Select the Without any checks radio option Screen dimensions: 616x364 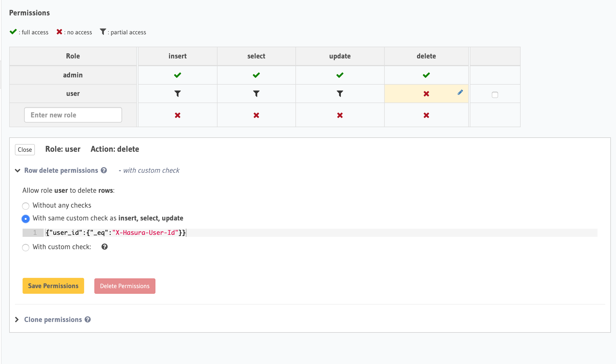26,206
